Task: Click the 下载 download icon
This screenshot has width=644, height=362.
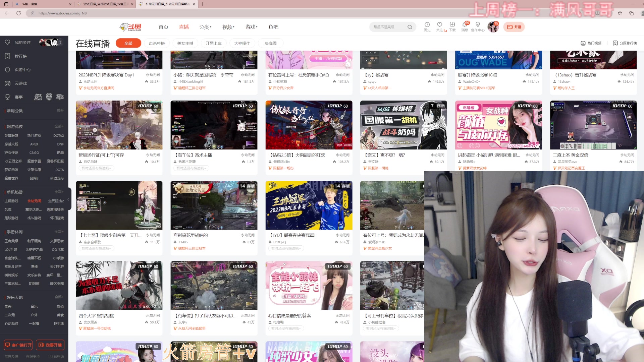Action: click(452, 25)
